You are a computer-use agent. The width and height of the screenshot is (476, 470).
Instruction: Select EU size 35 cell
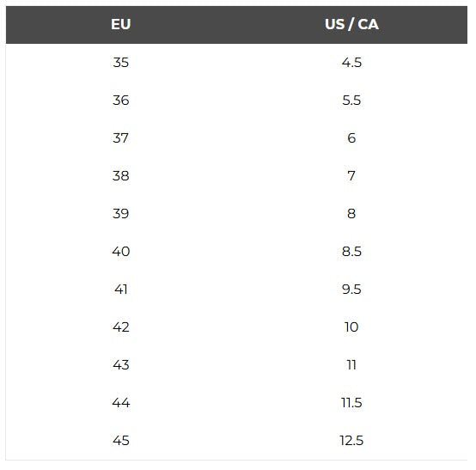click(121, 62)
